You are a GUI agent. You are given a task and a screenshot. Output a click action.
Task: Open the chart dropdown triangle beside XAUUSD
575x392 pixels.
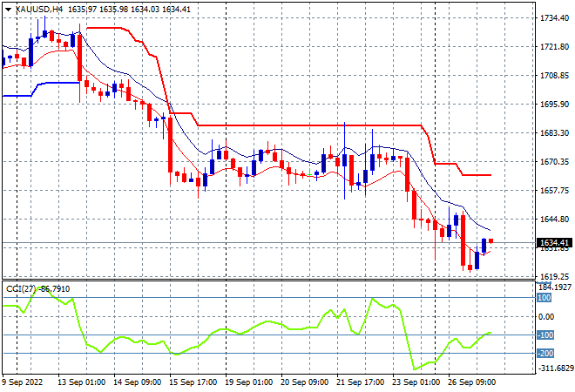pos(8,10)
